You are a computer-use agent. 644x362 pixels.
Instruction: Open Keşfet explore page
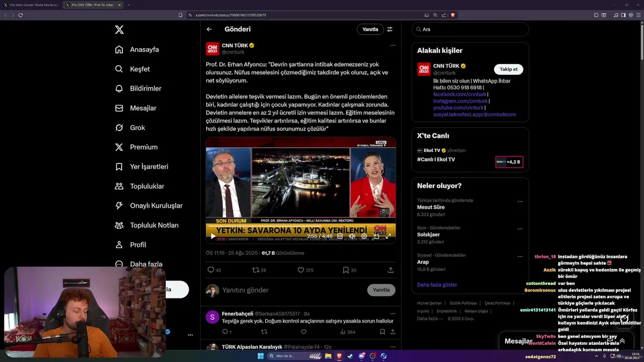click(x=132, y=69)
